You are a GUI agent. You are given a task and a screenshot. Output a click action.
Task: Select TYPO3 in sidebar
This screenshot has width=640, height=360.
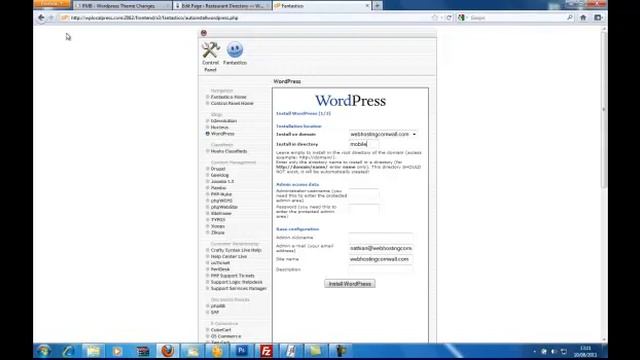point(218,220)
